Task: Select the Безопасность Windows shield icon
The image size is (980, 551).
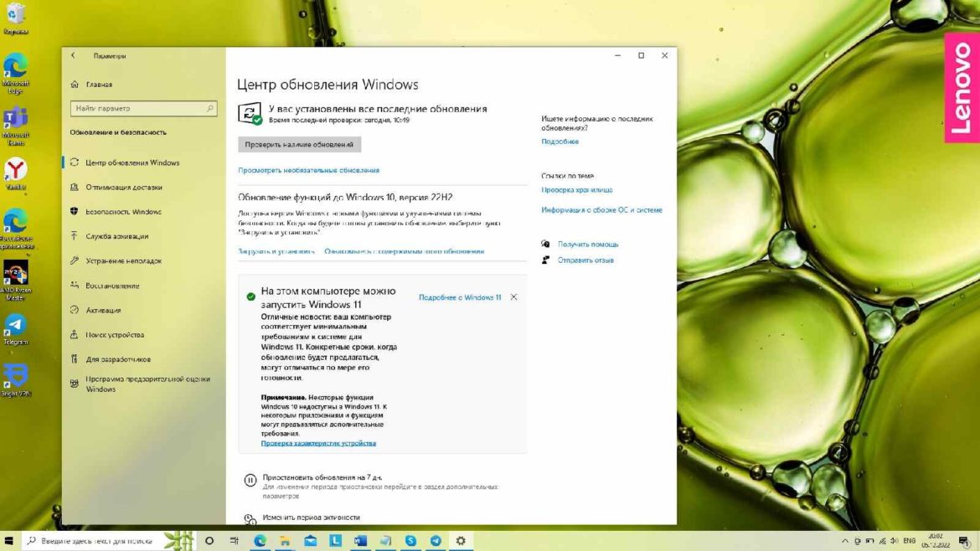Action: [x=74, y=211]
